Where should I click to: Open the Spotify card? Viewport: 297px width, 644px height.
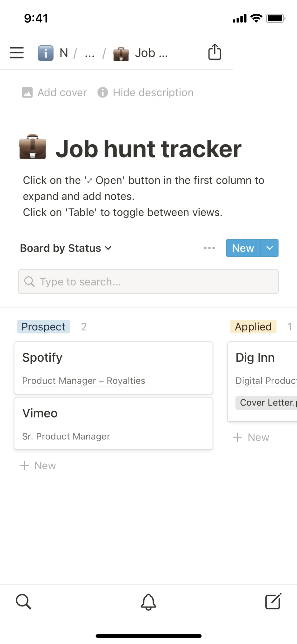coord(114,367)
